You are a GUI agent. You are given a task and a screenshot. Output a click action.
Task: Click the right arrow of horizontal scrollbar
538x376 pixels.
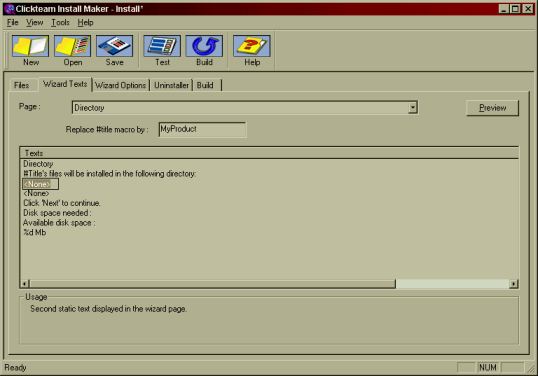pyautogui.click(x=514, y=284)
